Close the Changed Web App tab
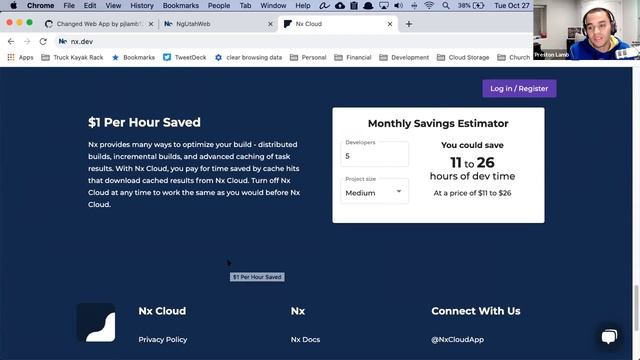This screenshot has height=360, width=640. [x=151, y=24]
